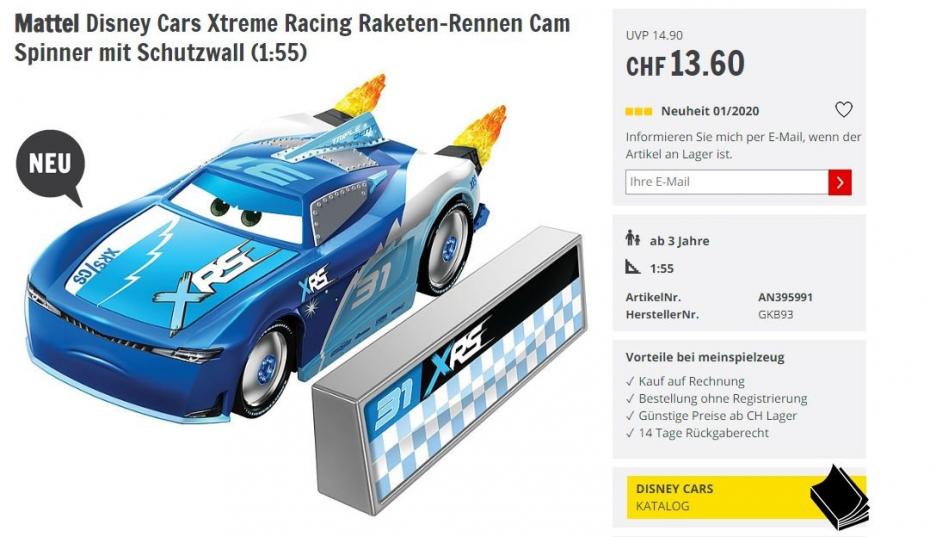Open the Disney Cars Katalog banner
The height and width of the screenshot is (537, 936).
(746, 497)
